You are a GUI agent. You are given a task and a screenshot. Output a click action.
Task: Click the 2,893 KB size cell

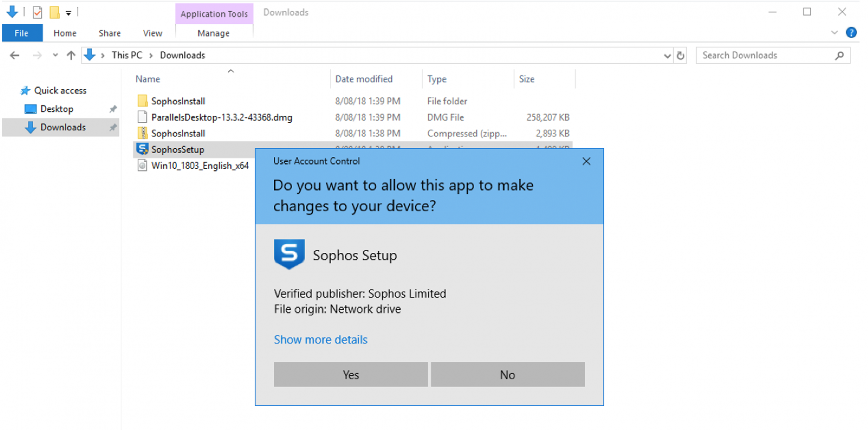click(x=553, y=133)
